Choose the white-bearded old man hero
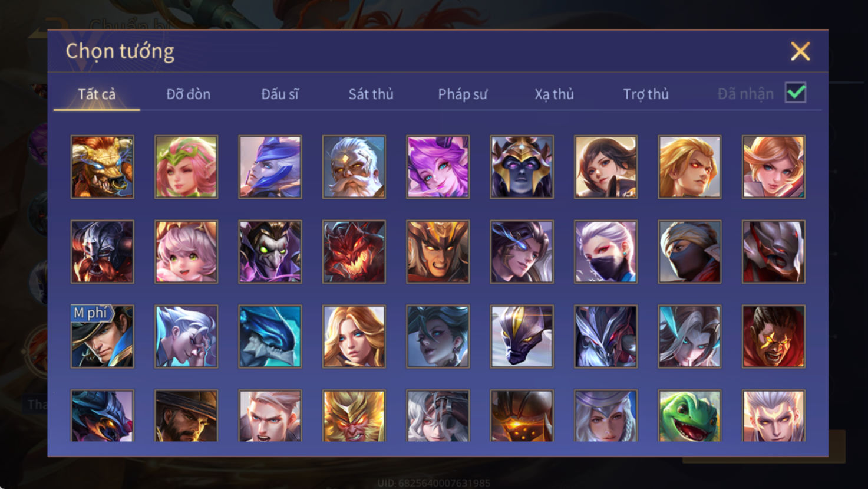868x489 pixels. (x=354, y=167)
